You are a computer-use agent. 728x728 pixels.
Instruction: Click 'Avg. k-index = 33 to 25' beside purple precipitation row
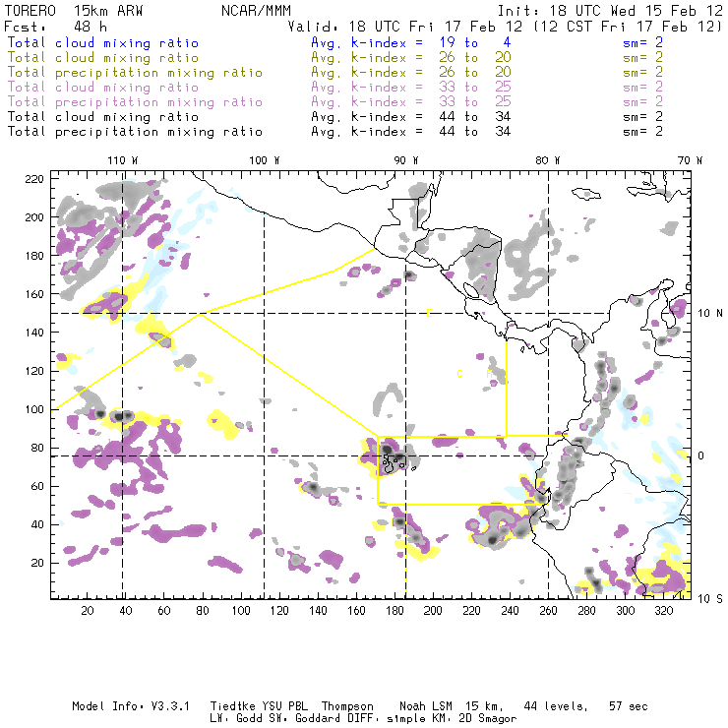[x=411, y=102]
